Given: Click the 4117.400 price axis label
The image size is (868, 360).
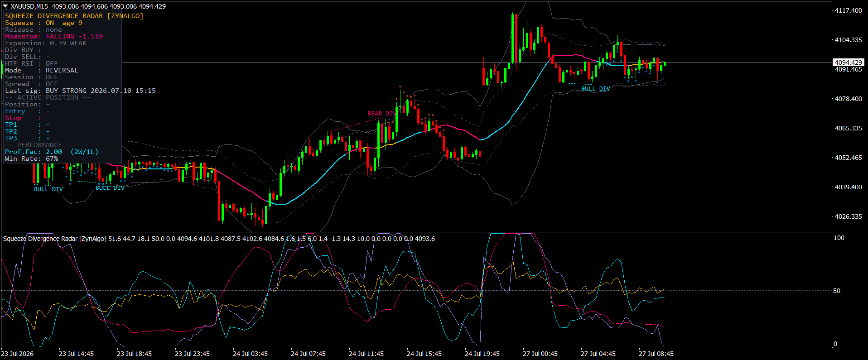Looking at the screenshot, I should [849, 10].
